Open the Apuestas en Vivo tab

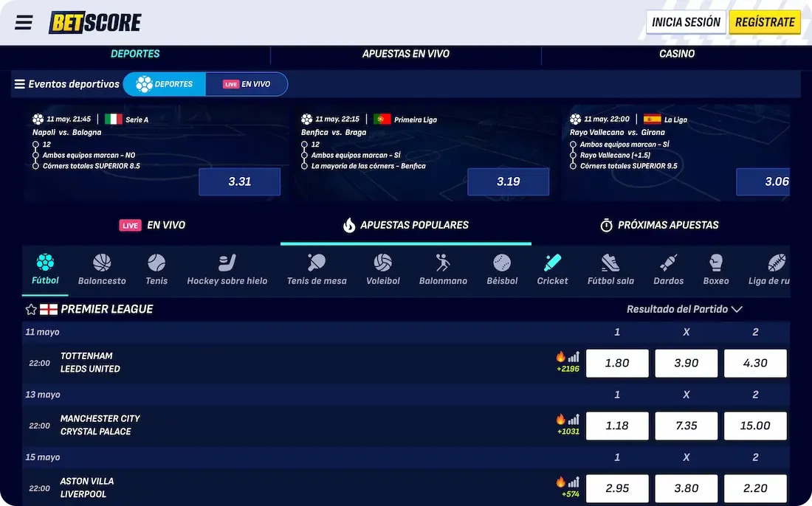point(405,54)
